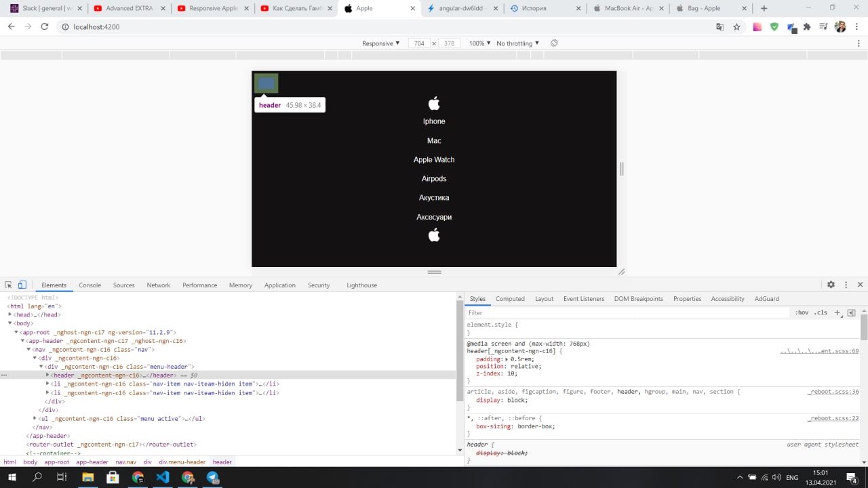Collapse the nav element node

coord(28,349)
